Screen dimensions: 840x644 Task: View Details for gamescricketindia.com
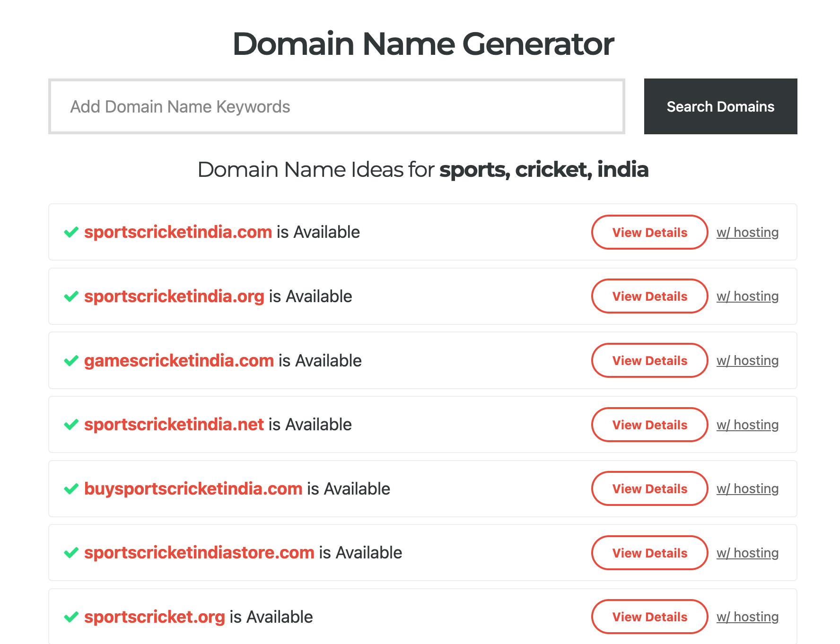[649, 360]
